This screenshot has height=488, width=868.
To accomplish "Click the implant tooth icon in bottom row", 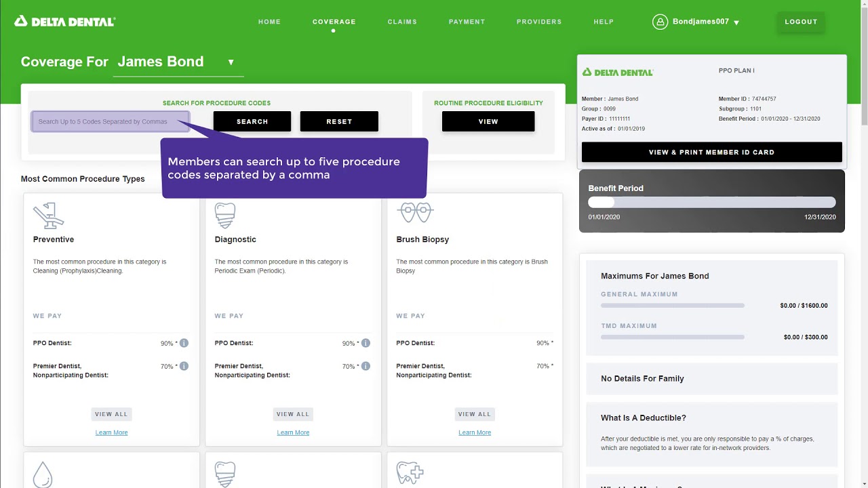I will tap(224, 474).
